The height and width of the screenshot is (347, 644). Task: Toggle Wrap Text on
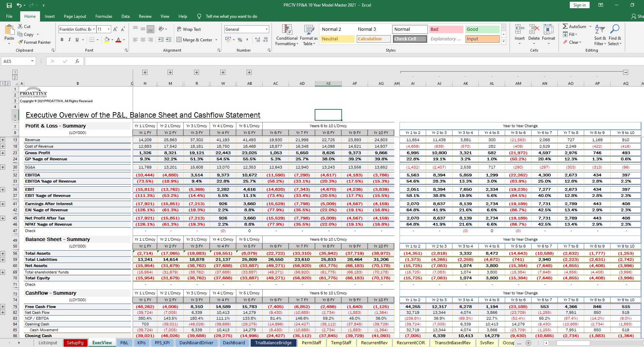pos(188,29)
